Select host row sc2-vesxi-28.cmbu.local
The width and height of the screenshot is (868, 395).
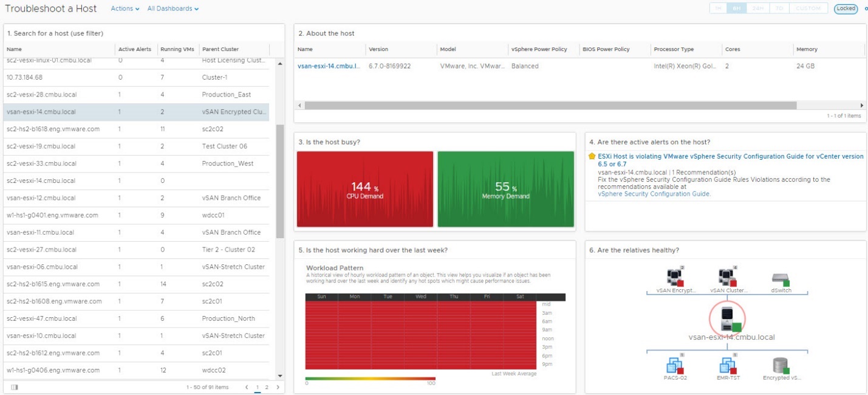41,95
